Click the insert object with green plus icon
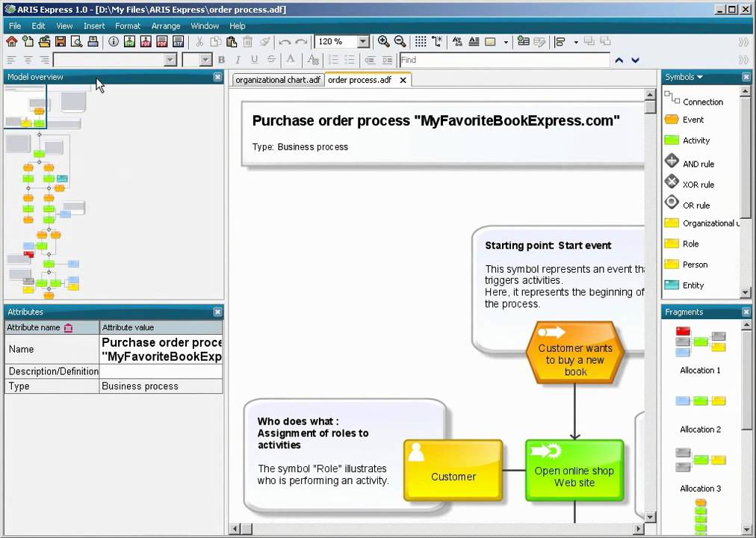The height and width of the screenshot is (538, 756). 523,41
